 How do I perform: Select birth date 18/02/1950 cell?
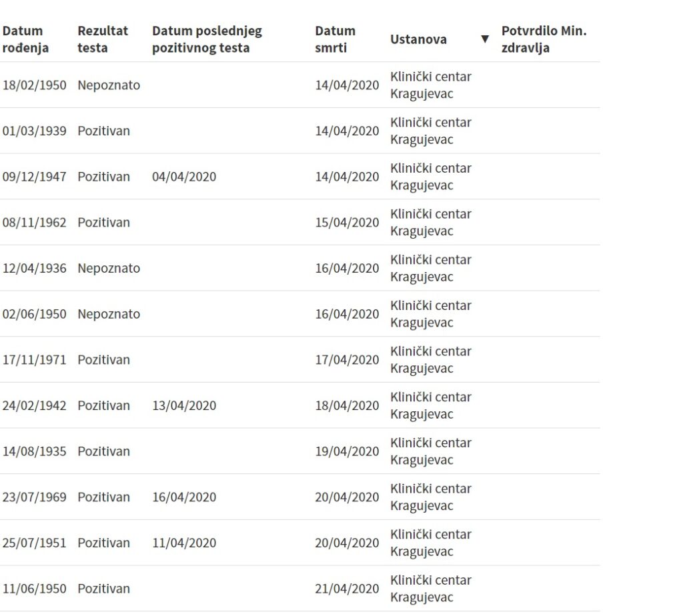pos(34,85)
